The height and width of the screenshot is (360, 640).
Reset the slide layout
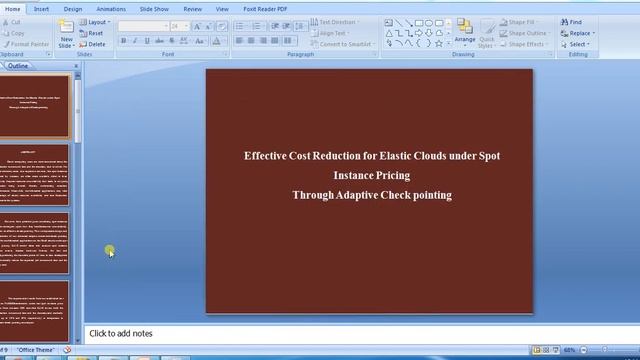pyautogui.click(x=91, y=33)
